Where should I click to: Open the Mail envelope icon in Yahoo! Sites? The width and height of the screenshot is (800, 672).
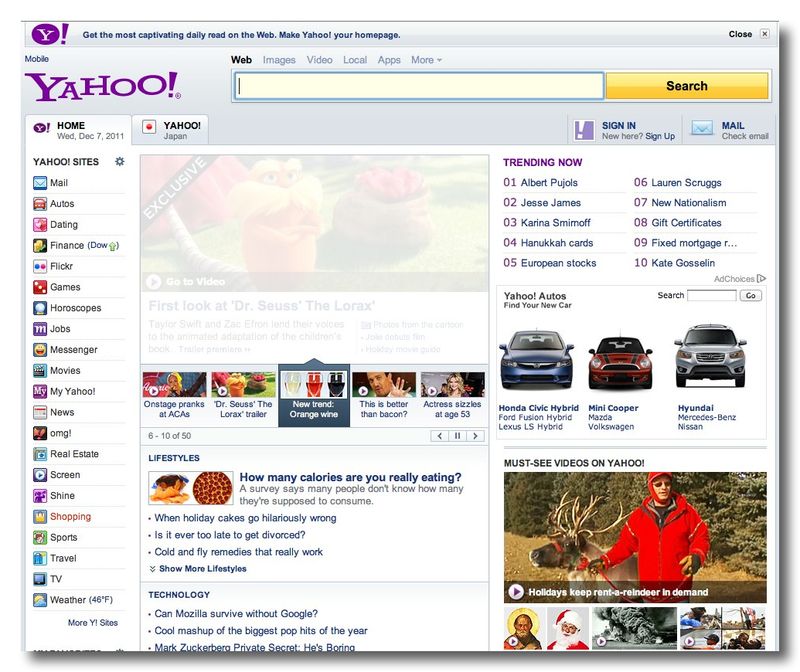[40, 183]
